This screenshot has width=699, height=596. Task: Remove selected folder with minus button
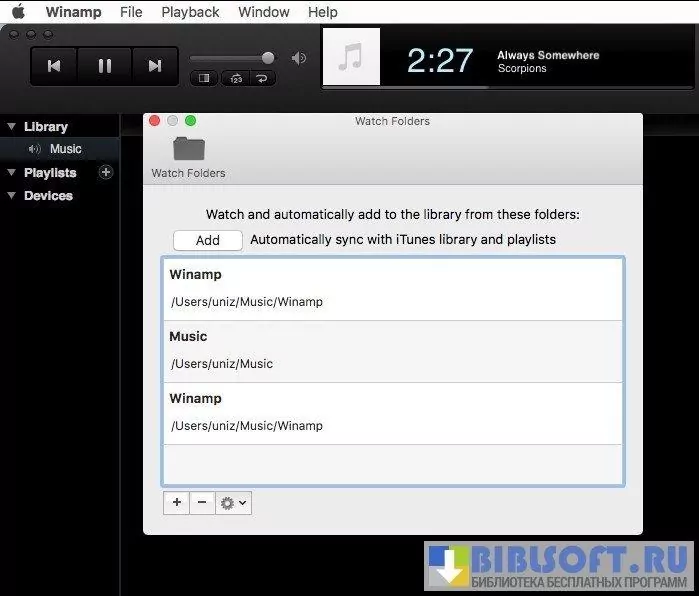(x=202, y=503)
